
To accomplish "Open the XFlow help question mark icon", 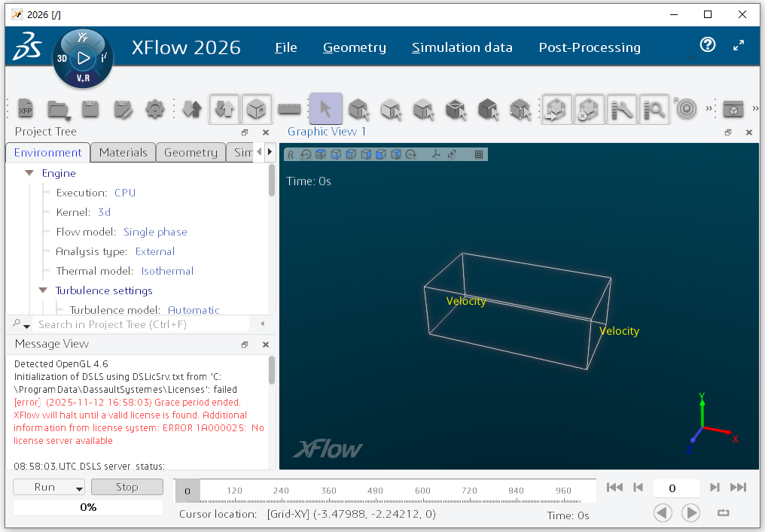I will (708, 45).
